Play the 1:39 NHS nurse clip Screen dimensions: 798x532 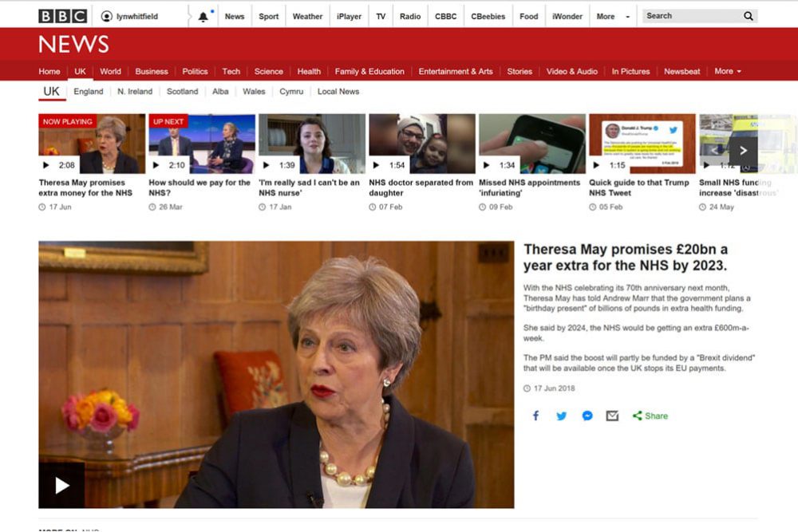pos(312,144)
